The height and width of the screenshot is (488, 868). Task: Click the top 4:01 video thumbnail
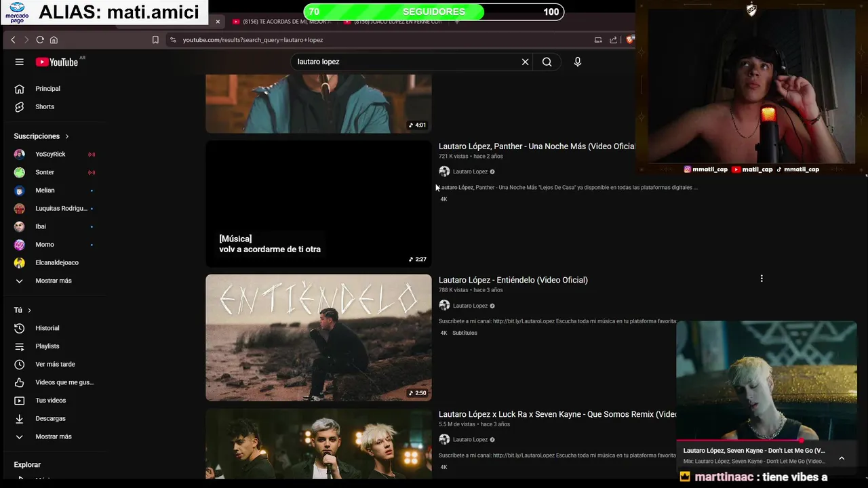[319, 104]
